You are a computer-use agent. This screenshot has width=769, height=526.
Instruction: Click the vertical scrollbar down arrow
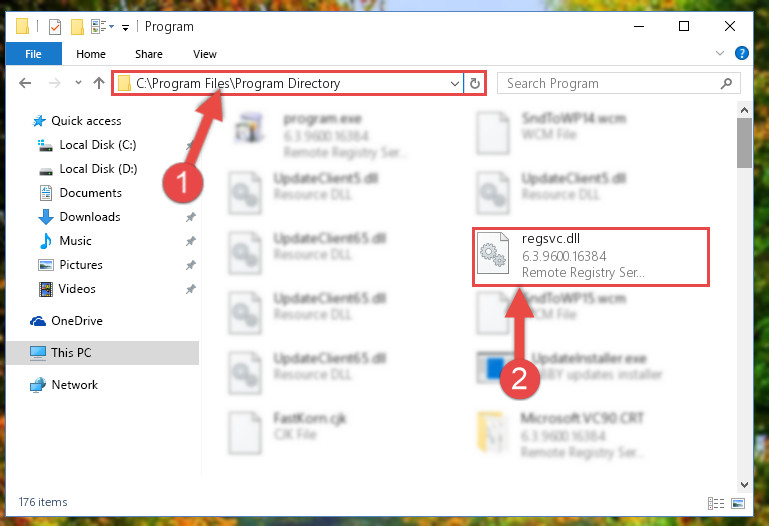click(x=744, y=485)
